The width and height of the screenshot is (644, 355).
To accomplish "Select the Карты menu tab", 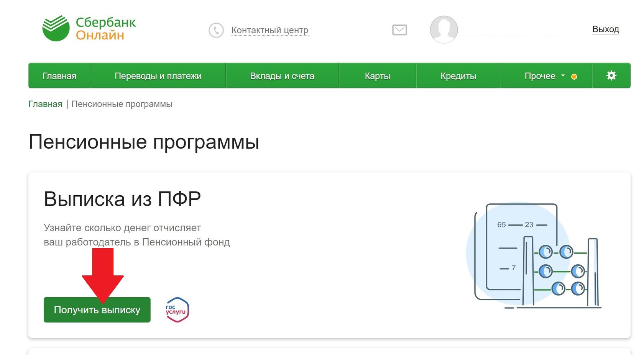I will 378,76.
